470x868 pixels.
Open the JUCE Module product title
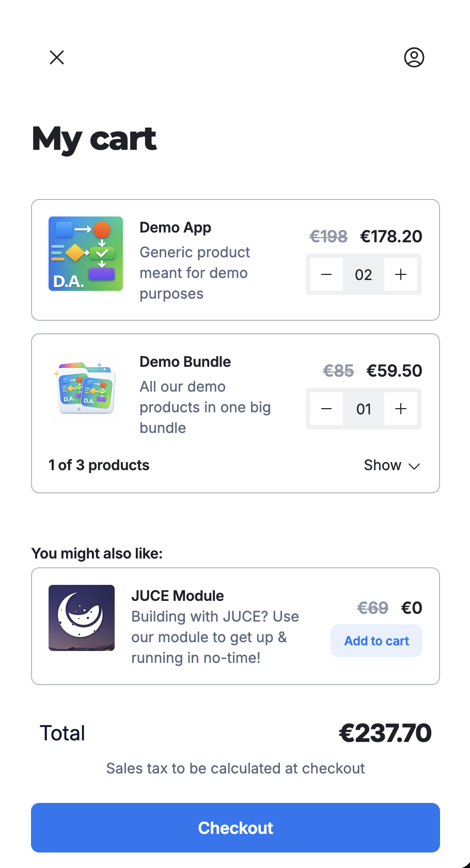coord(177,596)
